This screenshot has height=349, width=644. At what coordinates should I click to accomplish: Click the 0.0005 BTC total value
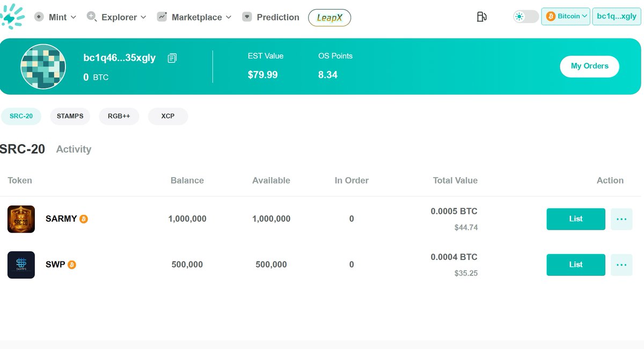[454, 212]
